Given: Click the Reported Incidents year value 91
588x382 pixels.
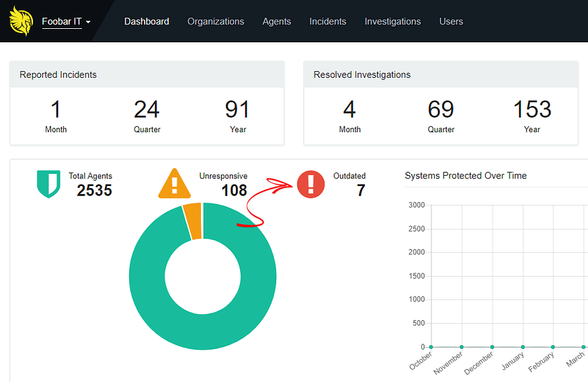Looking at the screenshot, I should 237,109.
